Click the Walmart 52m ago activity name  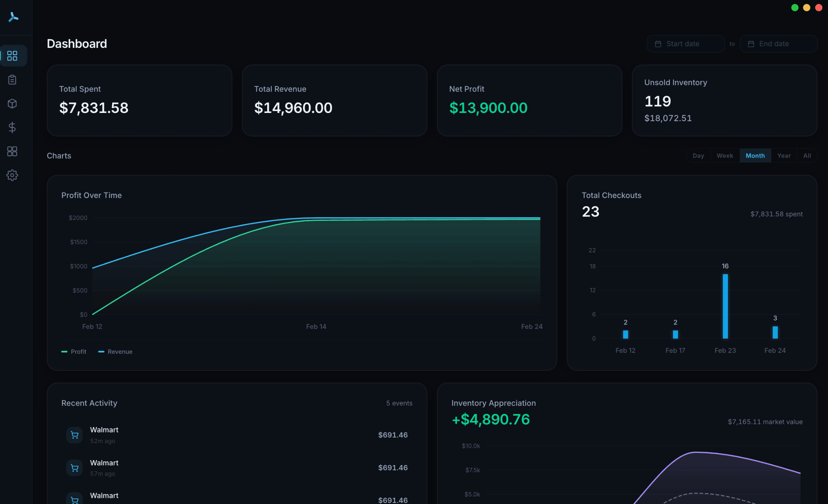tap(104, 430)
